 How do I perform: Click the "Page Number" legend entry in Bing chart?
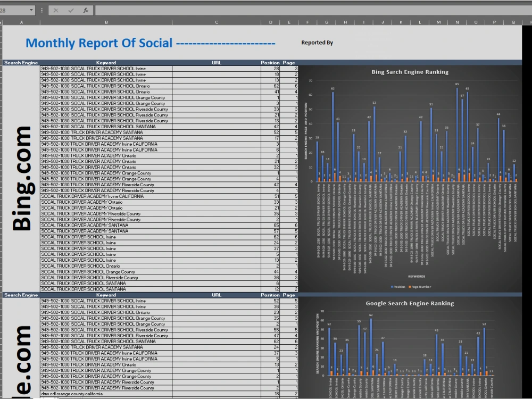420,287
